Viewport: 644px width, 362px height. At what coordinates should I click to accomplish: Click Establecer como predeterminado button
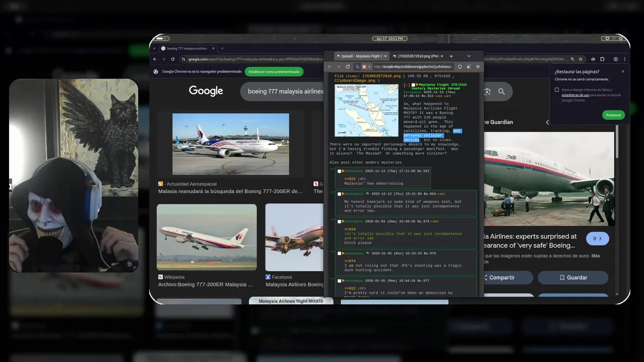tap(274, 71)
